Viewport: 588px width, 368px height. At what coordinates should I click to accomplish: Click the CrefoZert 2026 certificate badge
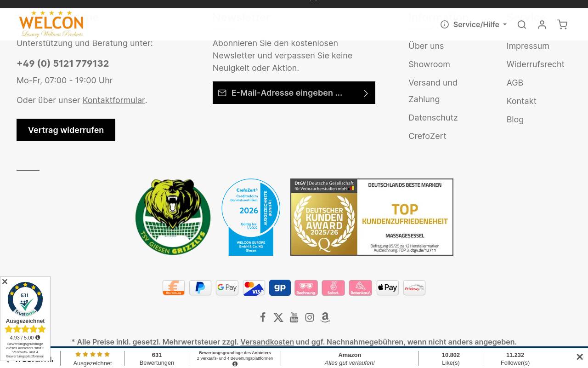pos(251,217)
